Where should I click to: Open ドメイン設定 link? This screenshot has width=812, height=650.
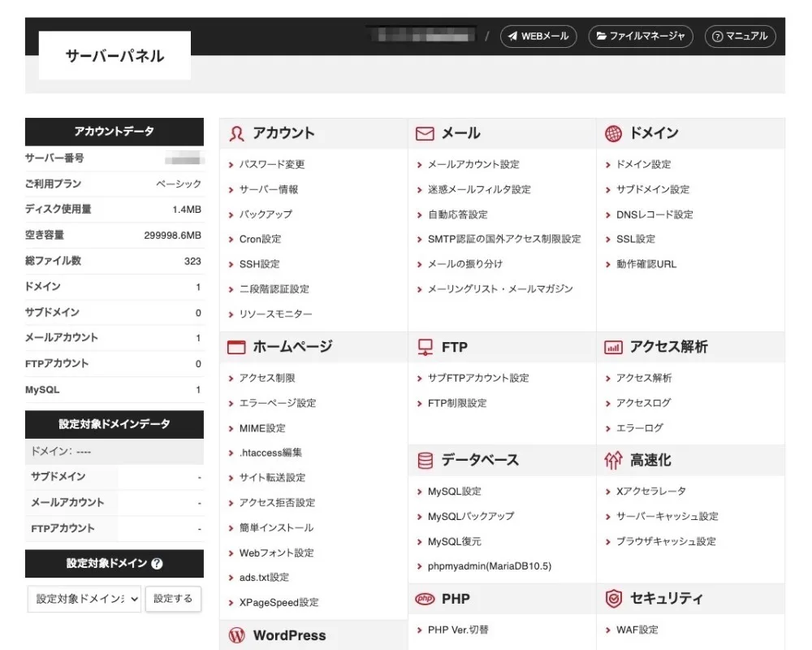(x=643, y=164)
